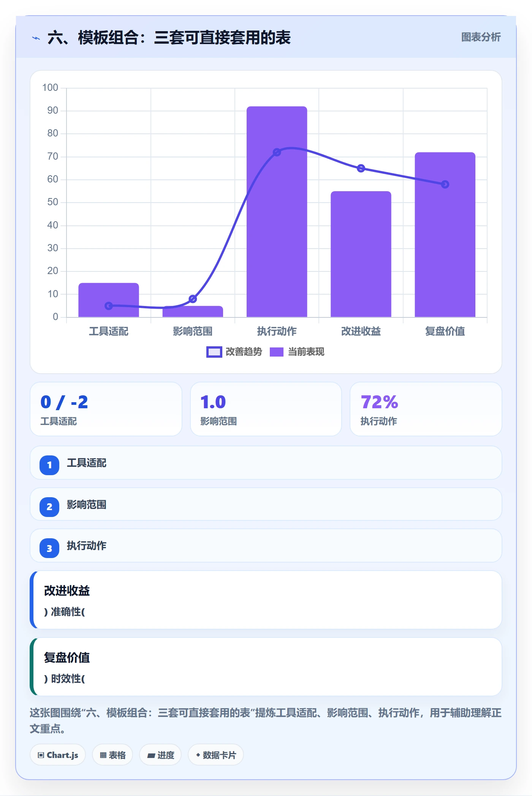Image resolution: width=532 pixels, height=796 pixels.
Task: Click the 影响范围 x-axis label
Action: tap(193, 331)
